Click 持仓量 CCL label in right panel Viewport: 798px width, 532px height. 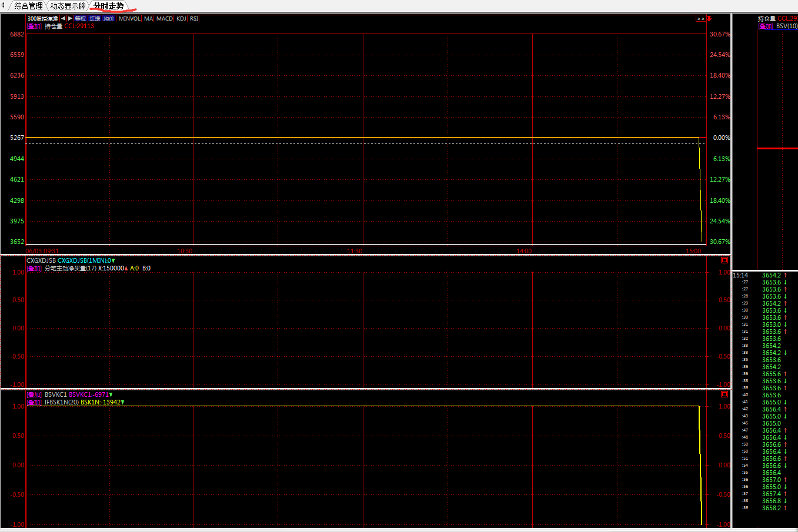777,19
